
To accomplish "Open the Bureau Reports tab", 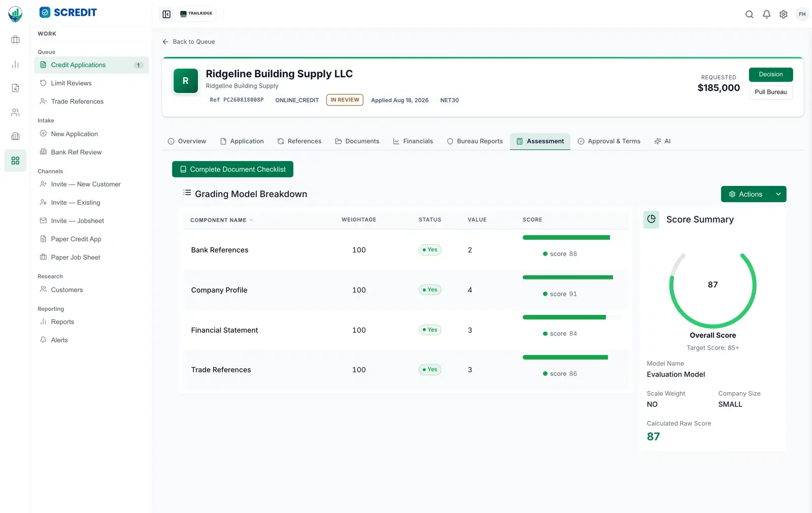I will 475,141.
